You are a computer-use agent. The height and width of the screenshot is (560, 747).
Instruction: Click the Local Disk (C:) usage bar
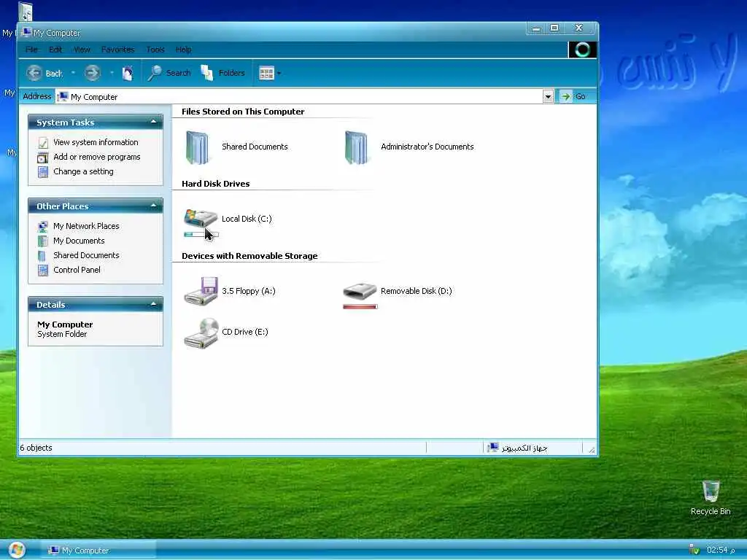click(201, 234)
